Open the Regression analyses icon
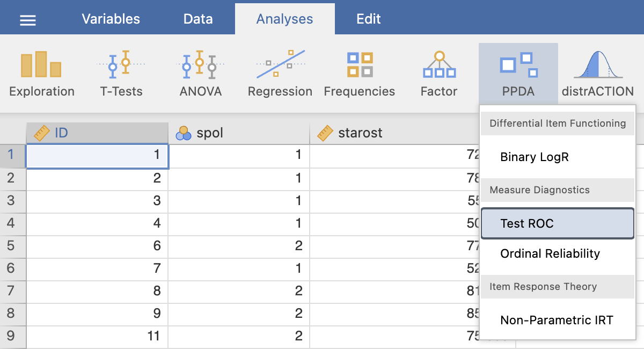 [x=280, y=75]
